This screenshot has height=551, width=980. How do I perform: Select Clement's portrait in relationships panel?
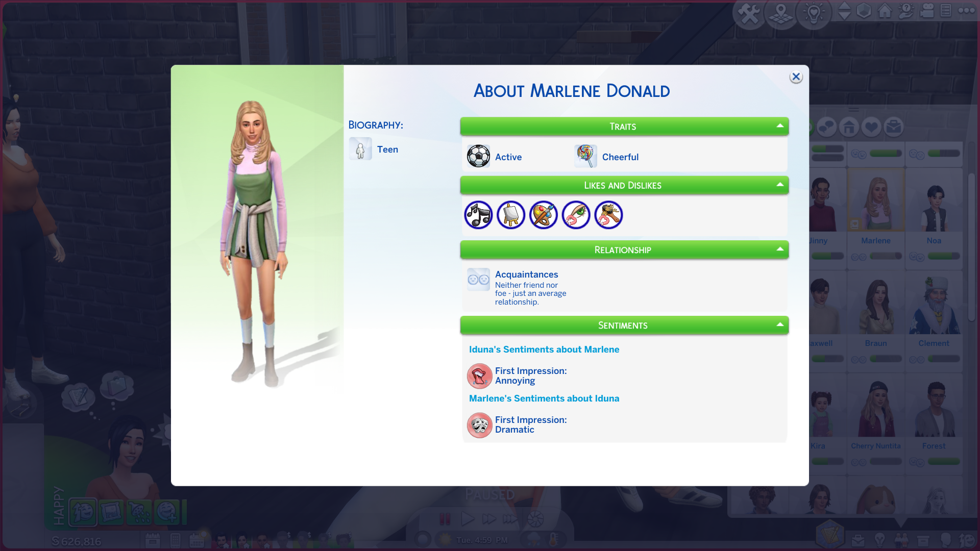tap(934, 303)
